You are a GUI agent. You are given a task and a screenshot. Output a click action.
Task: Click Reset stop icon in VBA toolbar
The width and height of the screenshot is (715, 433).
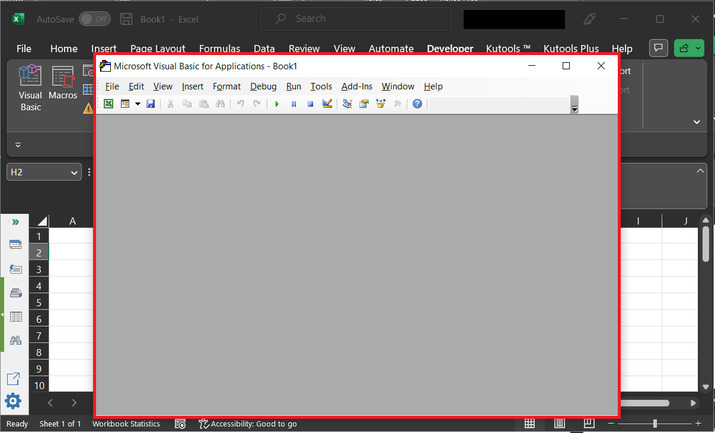[310, 104]
